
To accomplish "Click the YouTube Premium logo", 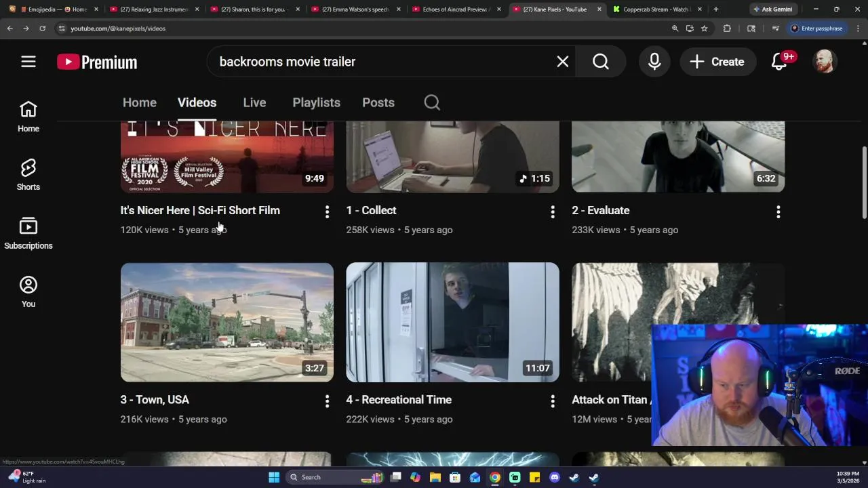I will (x=97, y=62).
